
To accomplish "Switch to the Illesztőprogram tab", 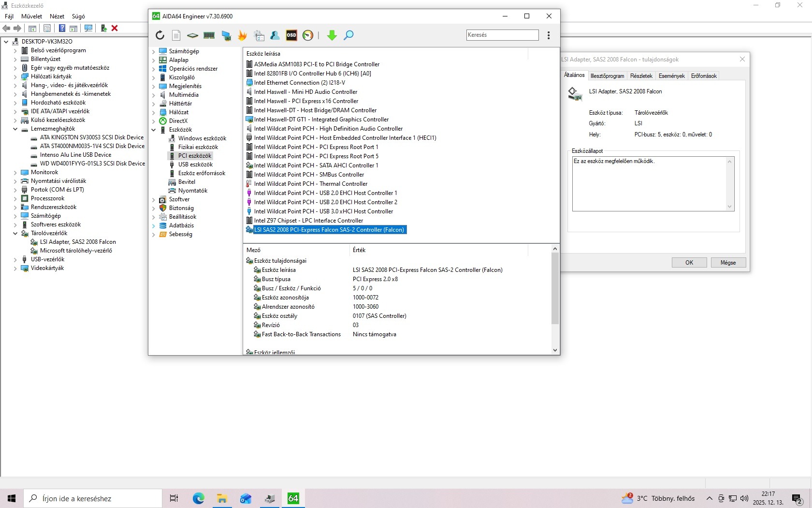I will [x=607, y=76].
